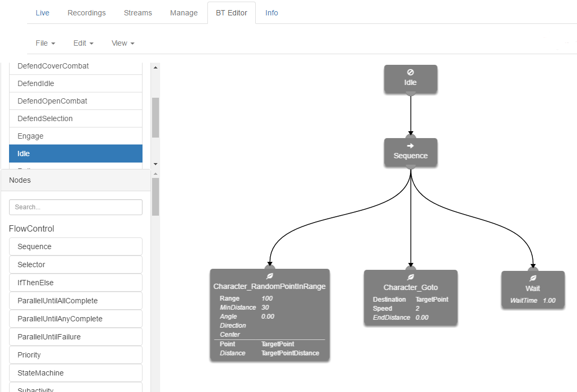Screen dimensions: 577x392
Task: Click the leaf icon on Wait node
Action: pyautogui.click(x=533, y=278)
